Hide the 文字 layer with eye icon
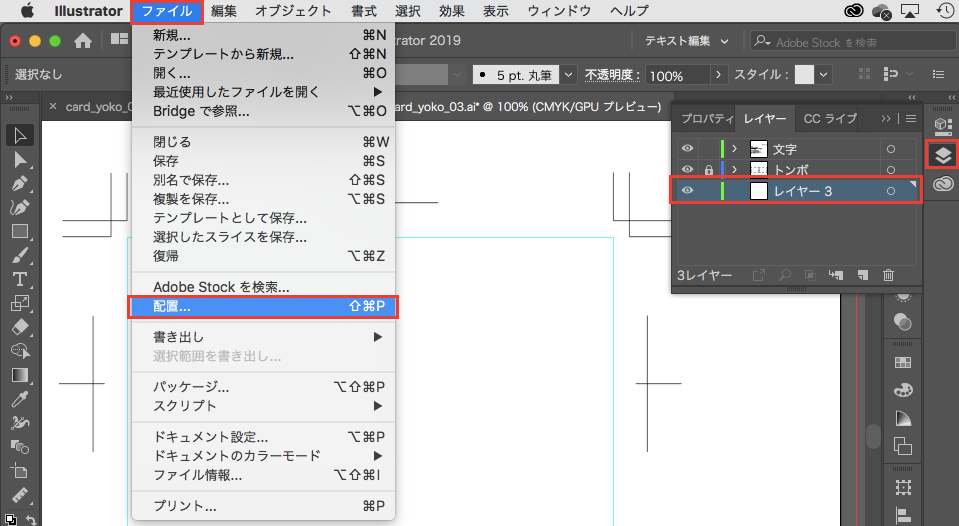The width and height of the screenshot is (959, 526). click(687, 149)
